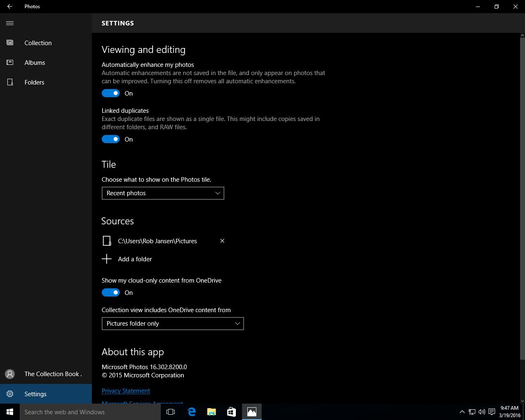Open the volume control in tray
Image resolution: width=525 pixels, height=420 pixels.
pyautogui.click(x=482, y=412)
